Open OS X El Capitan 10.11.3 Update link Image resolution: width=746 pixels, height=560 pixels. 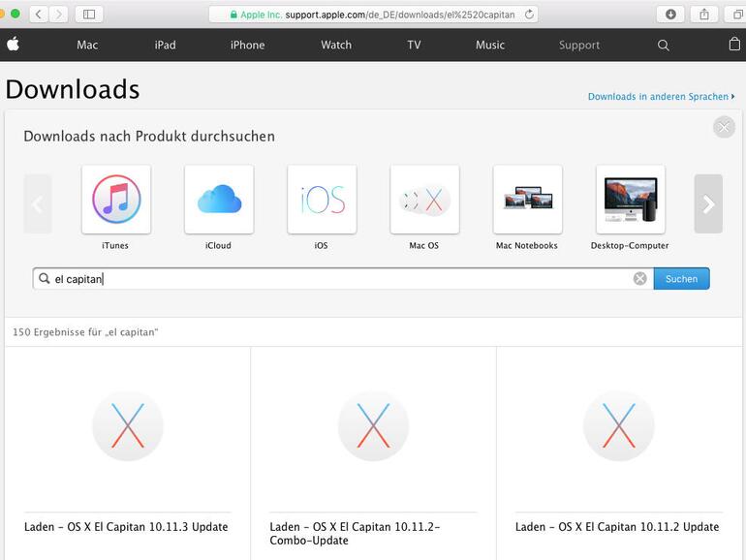(x=126, y=527)
